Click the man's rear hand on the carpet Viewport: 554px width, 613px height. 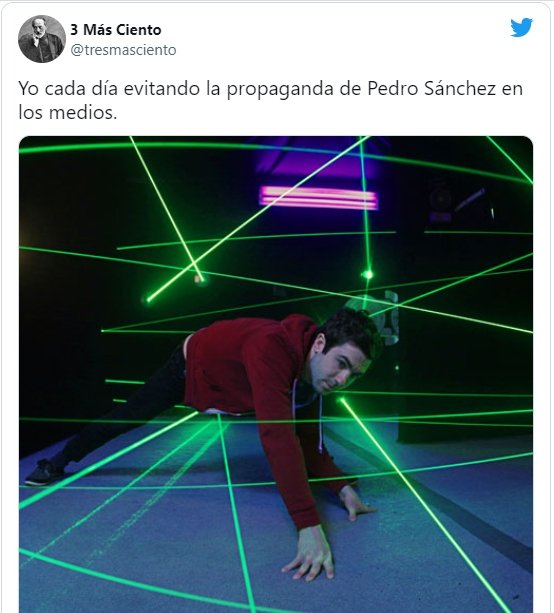click(x=355, y=502)
